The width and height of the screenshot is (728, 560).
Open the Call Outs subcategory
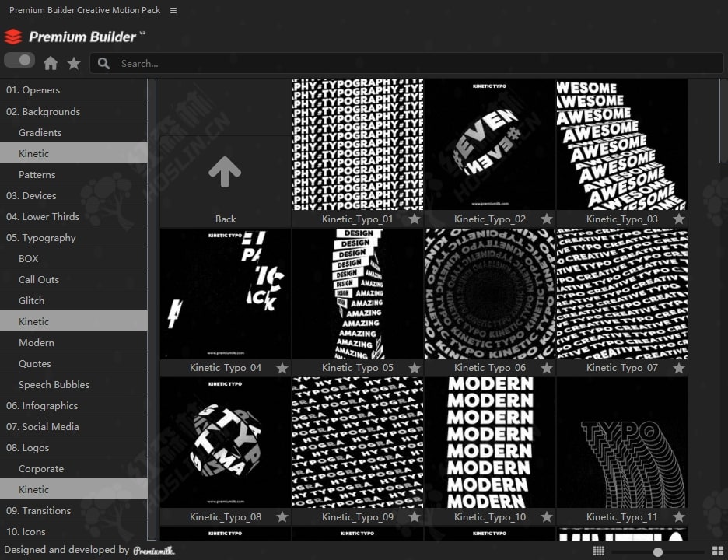tap(74, 279)
